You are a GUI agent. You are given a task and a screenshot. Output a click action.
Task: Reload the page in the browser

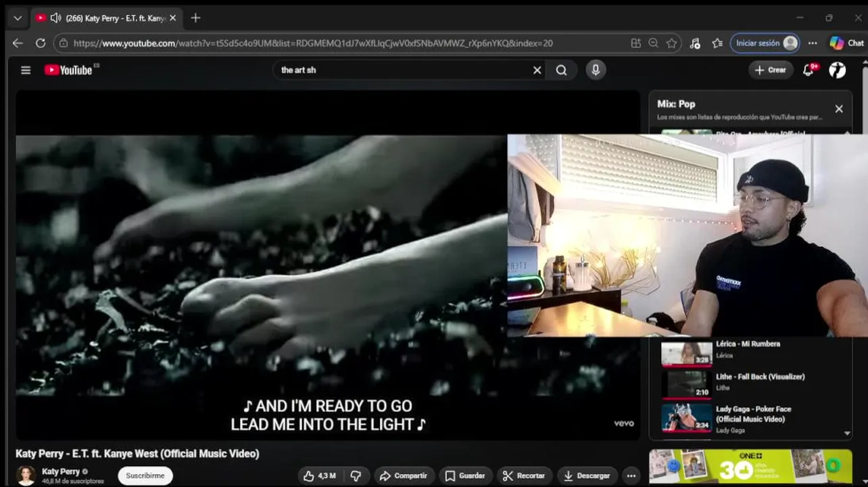tap(41, 43)
